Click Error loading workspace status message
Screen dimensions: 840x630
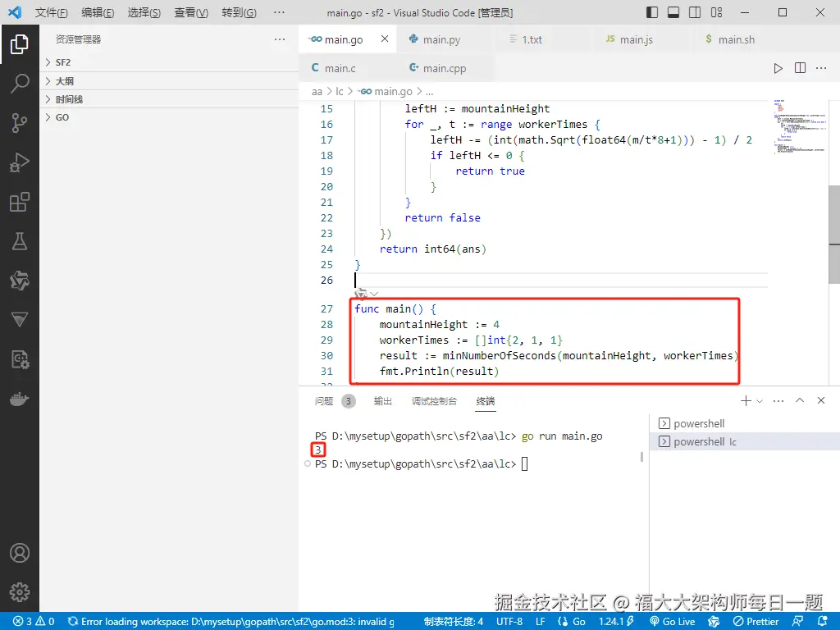(x=231, y=622)
